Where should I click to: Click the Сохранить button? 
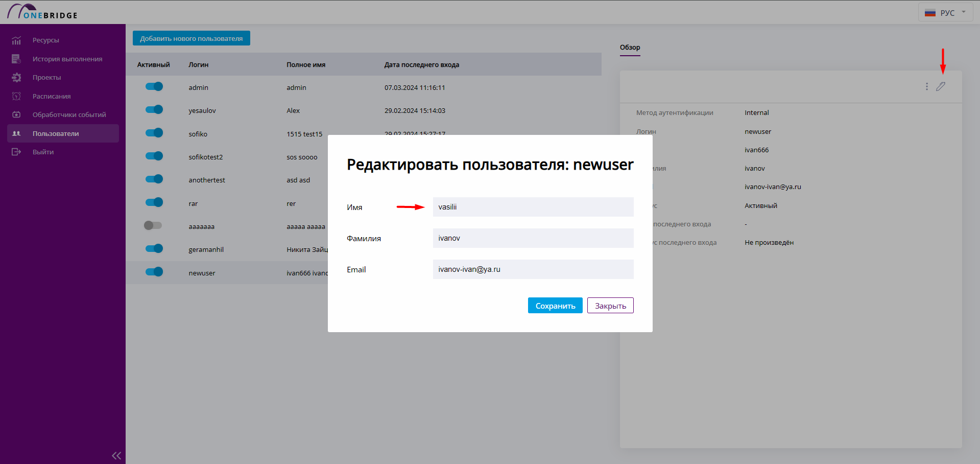555,306
